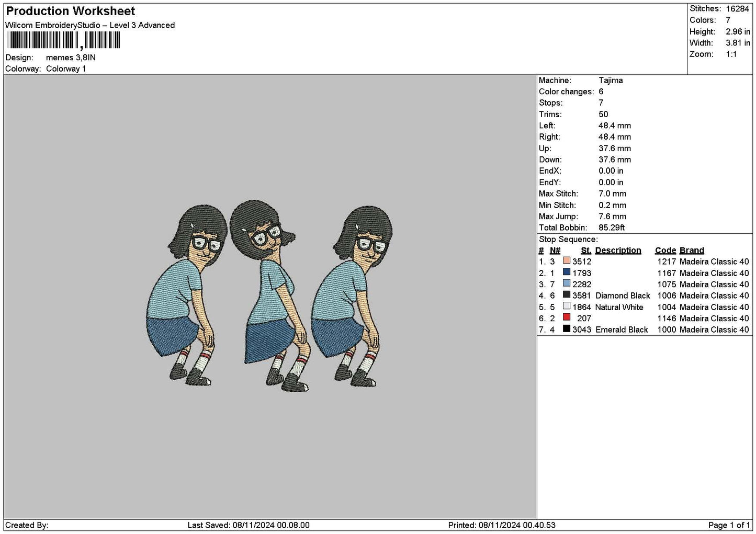Click the 'Last Saved: 08/11/2024 00.08.00' entry
756x534 pixels.
pos(249,525)
